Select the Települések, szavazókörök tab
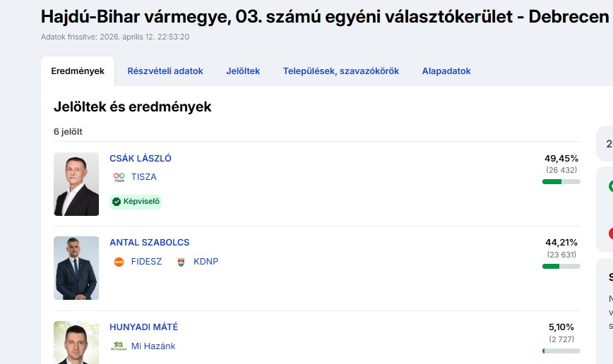This screenshot has width=613, height=364. point(341,71)
